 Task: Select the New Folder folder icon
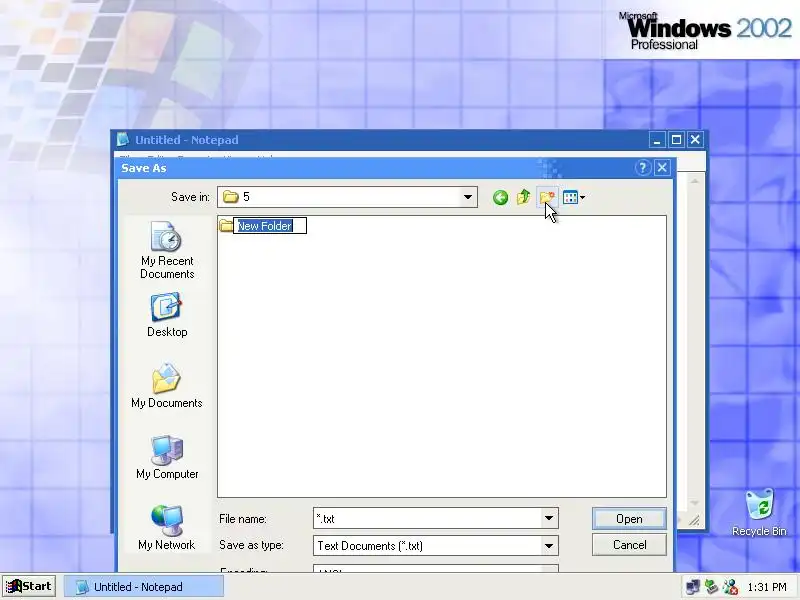(226, 226)
